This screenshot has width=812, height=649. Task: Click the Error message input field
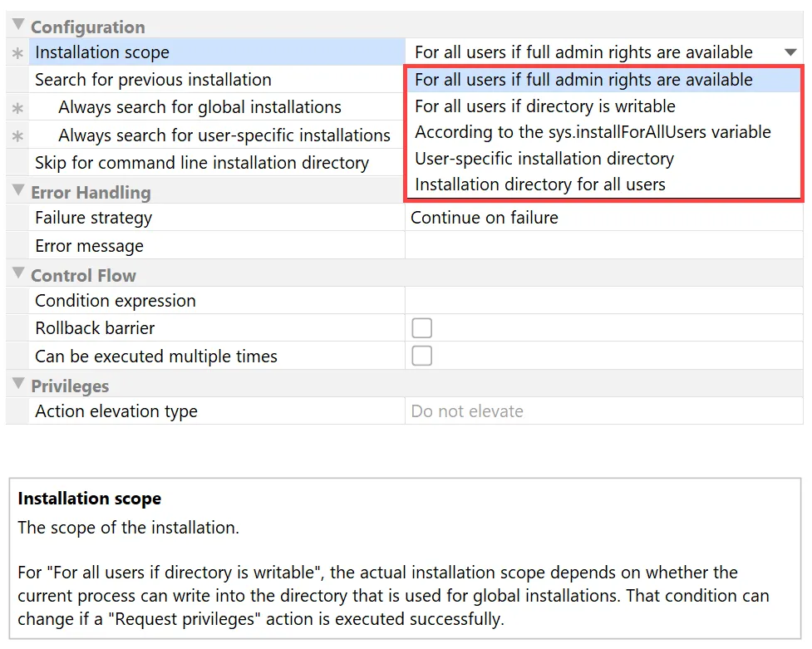pos(603,246)
